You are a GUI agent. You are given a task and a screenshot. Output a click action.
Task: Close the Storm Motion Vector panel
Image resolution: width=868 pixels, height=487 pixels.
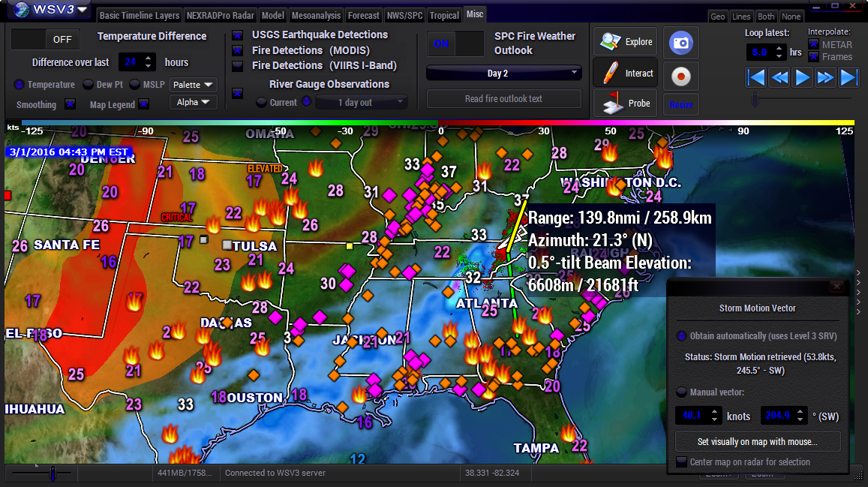pyautogui.click(x=837, y=286)
